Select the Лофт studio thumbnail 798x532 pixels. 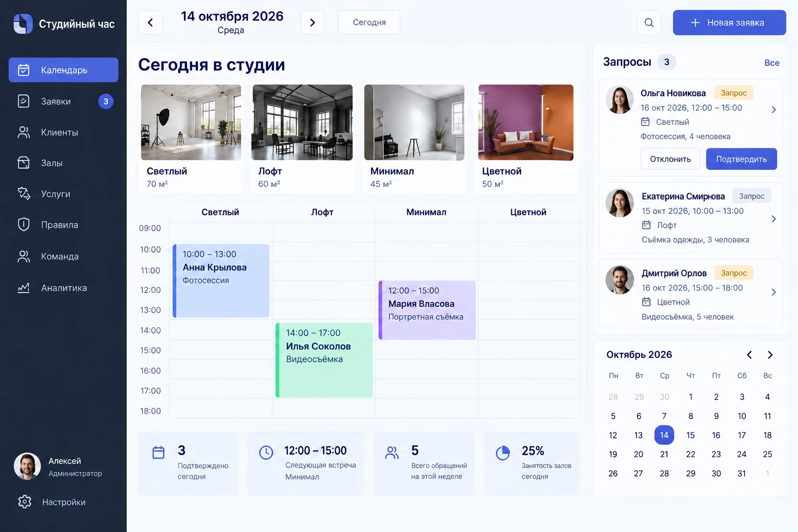(302, 123)
